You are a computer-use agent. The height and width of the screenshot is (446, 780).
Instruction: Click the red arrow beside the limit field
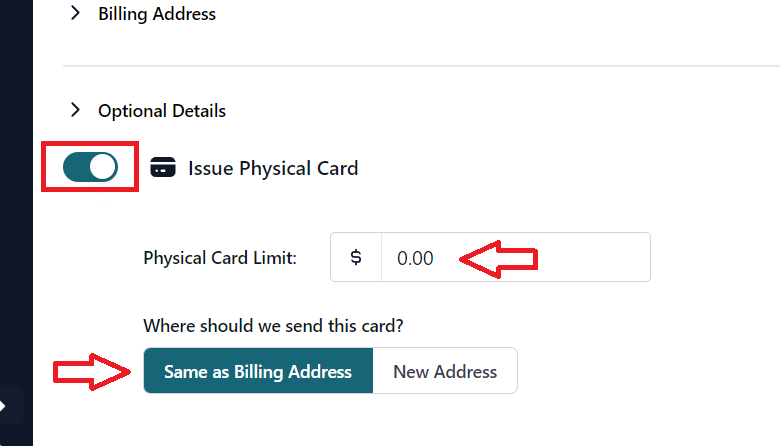pos(498,260)
